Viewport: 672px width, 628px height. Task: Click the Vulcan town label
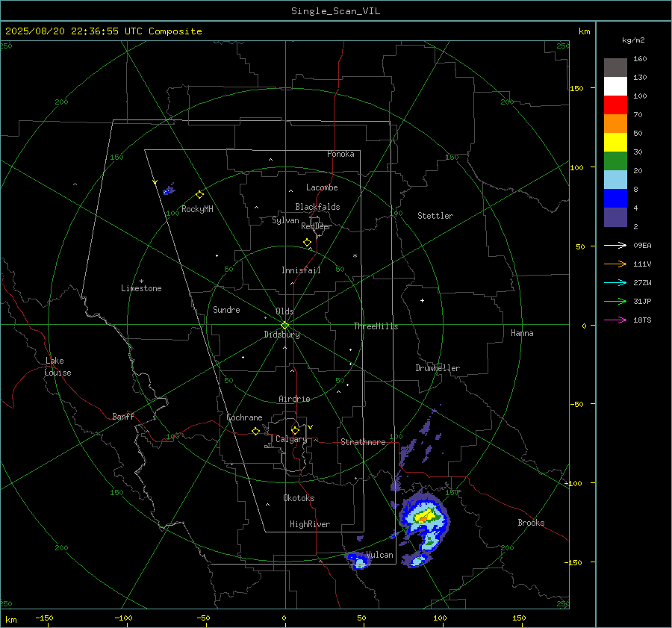point(379,555)
